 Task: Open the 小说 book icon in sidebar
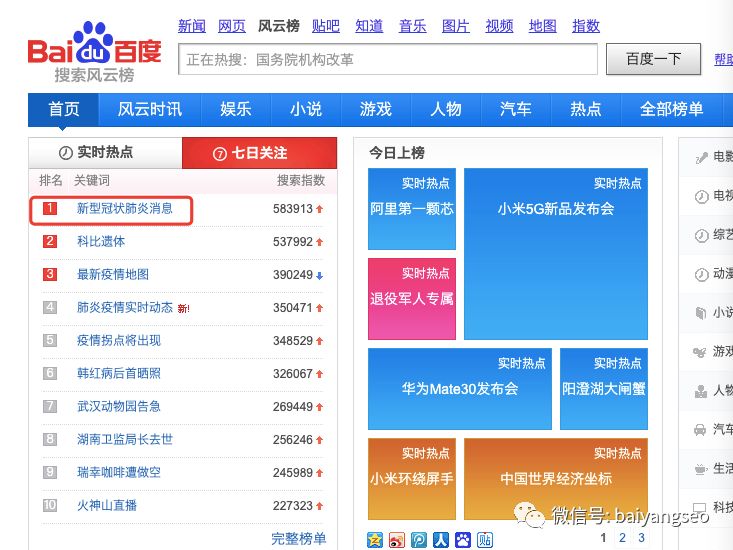coord(701,313)
